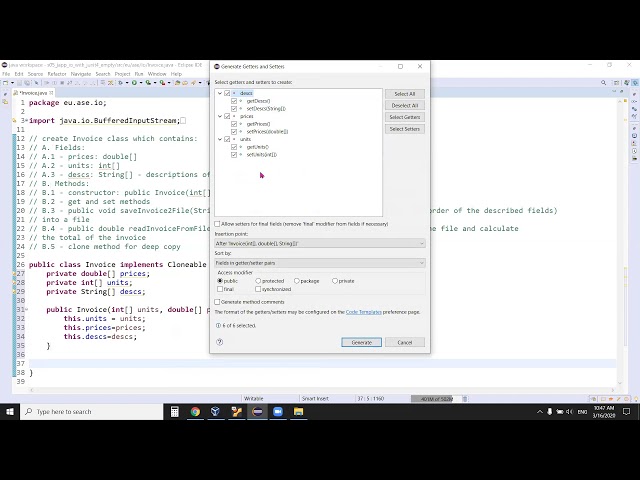Screen dimensions: 640x480
Task: Select the Invoice.java editor tab
Action: coord(32,93)
